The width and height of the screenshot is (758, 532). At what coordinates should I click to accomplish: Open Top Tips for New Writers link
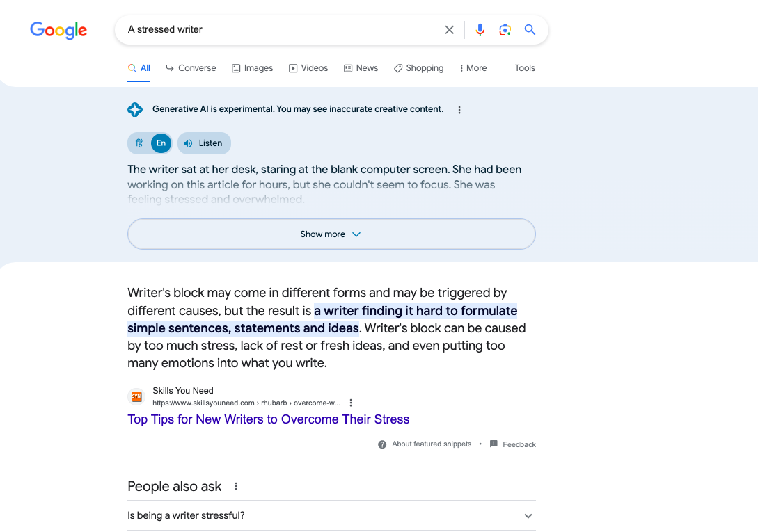pos(268,419)
